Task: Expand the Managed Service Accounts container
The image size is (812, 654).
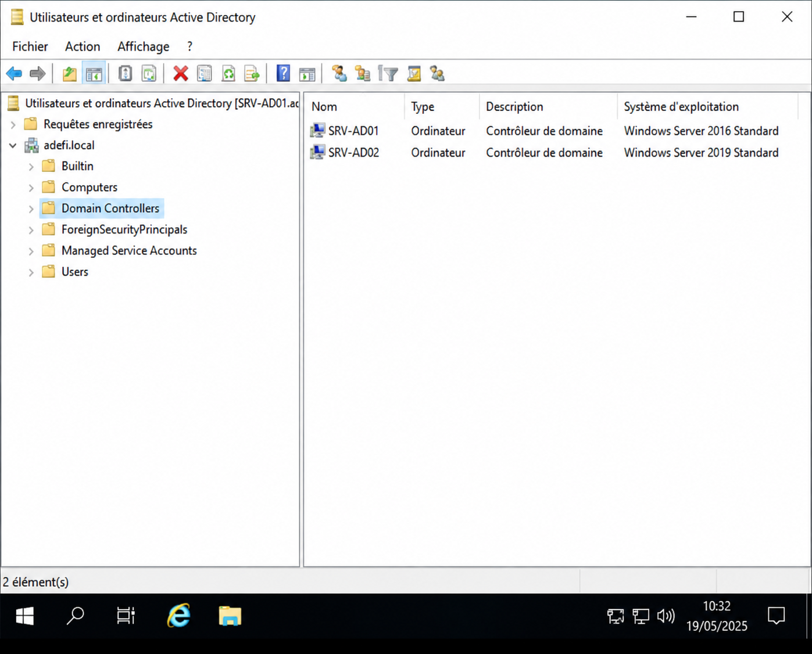Action: click(31, 251)
